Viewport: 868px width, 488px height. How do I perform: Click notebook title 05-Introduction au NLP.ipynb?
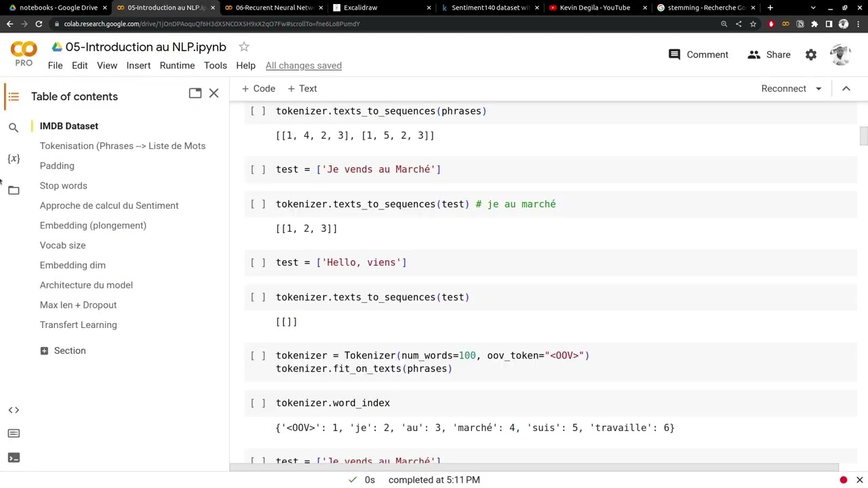[146, 47]
